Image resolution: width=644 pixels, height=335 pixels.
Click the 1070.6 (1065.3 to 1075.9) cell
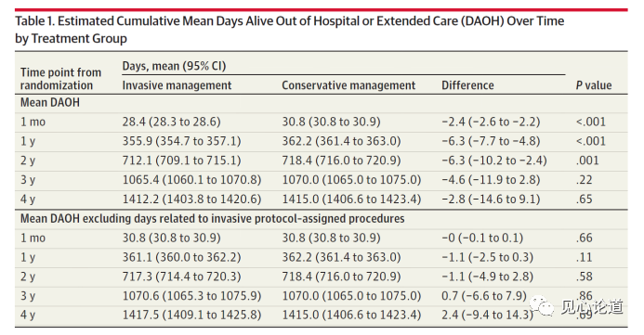(191, 296)
